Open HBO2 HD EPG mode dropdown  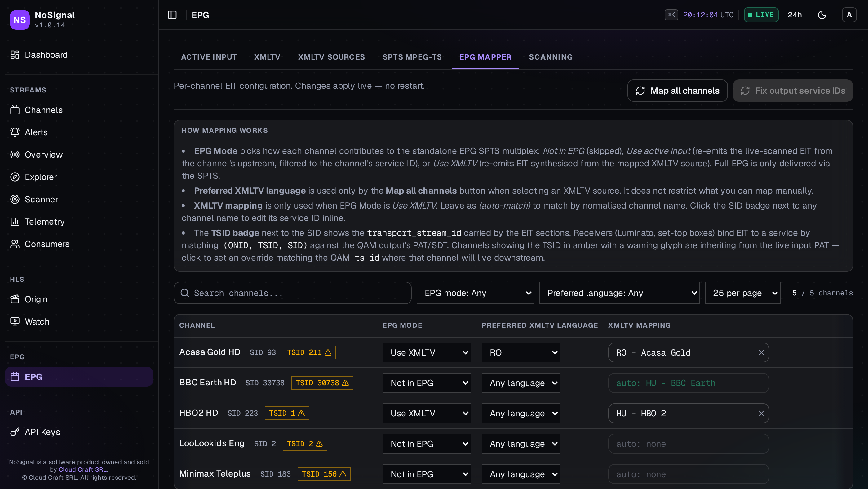427,414
